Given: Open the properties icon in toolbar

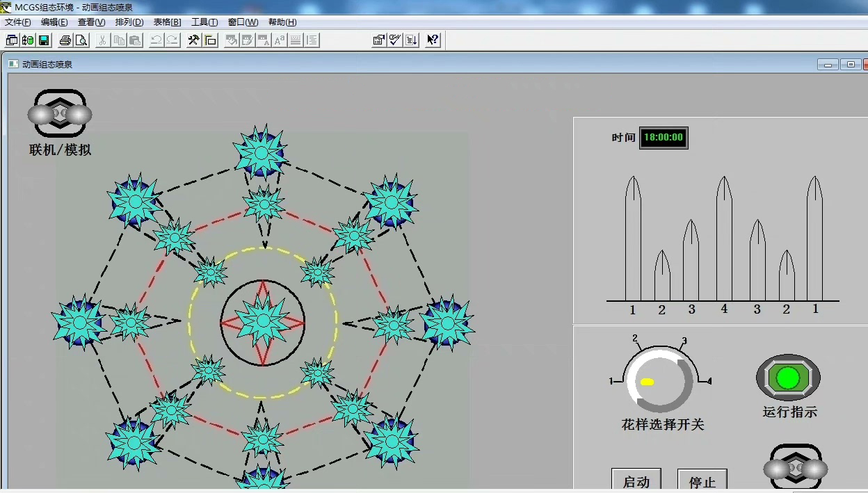Looking at the screenshot, I should [379, 40].
